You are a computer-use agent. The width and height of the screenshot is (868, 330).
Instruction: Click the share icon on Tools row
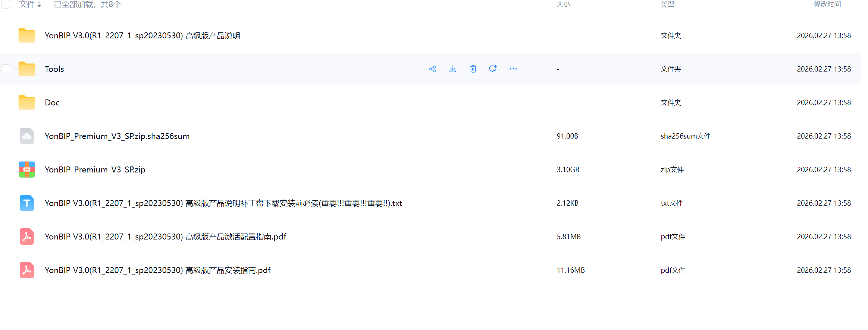click(432, 69)
